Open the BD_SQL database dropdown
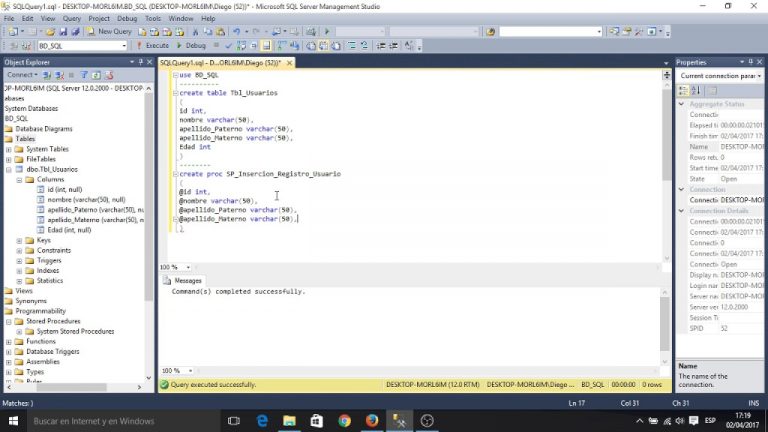Image resolution: width=768 pixels, height=432 pixels. click(123, 46)
